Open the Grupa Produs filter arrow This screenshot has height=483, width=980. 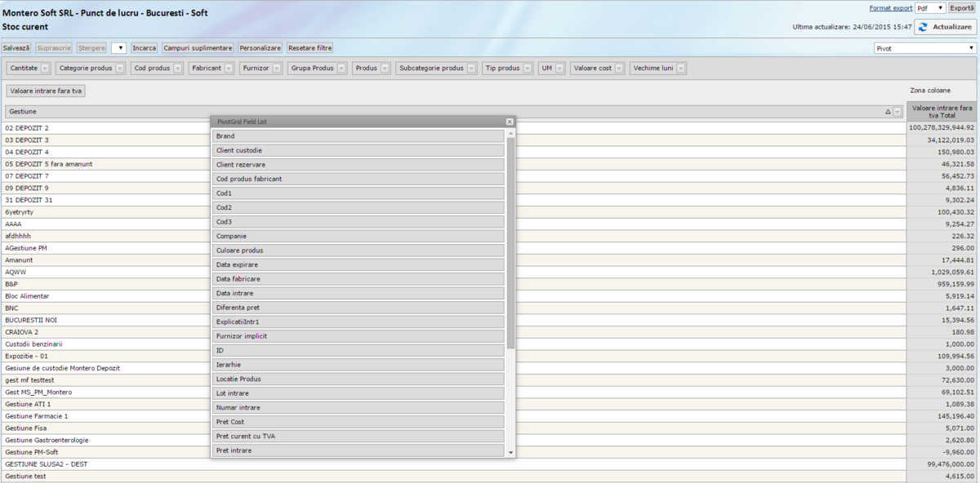pos(342,69)
